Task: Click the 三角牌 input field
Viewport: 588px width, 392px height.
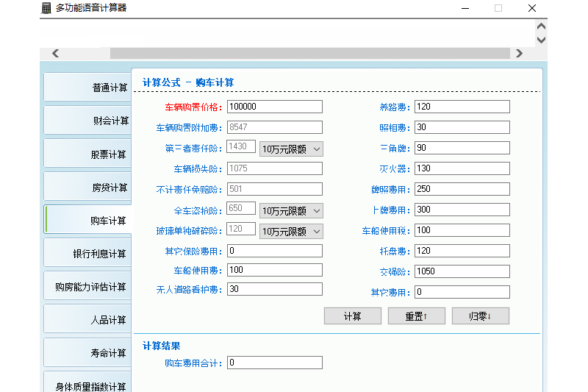Action: (x=462, y=148)
